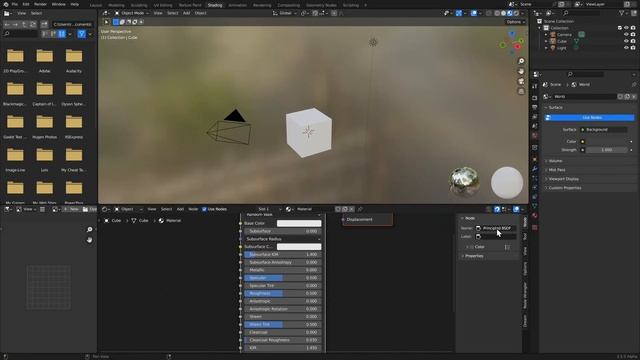Hide the Camera in outliner viewport
This screenshot has height=360, width=640.
coord(626,35)
